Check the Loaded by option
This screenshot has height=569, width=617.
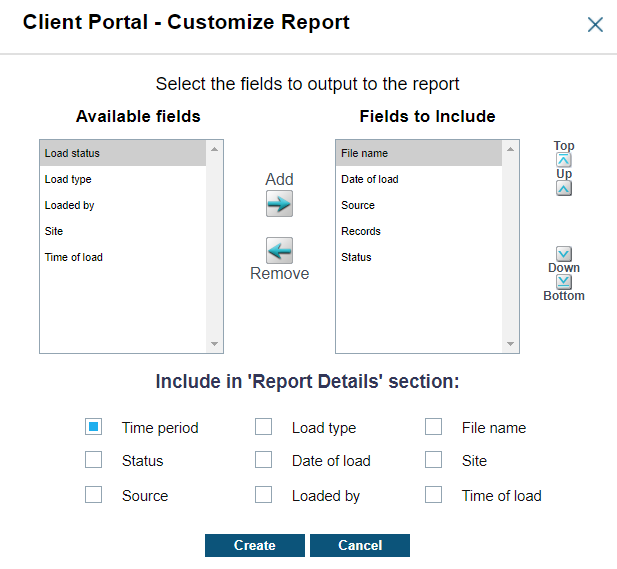(x=263, y=495)
